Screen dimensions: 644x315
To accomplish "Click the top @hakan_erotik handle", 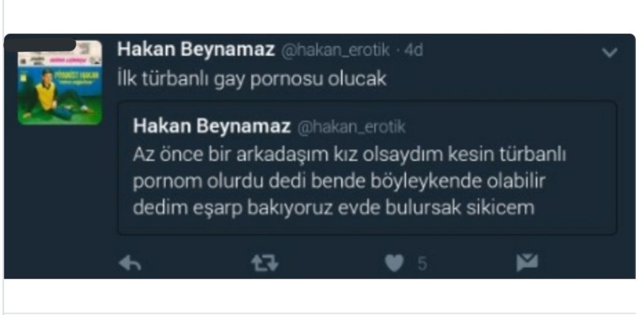I will point(335,50).
